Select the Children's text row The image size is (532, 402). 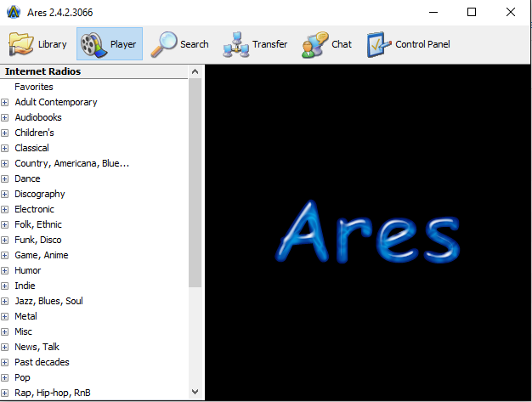coord(34,133)
